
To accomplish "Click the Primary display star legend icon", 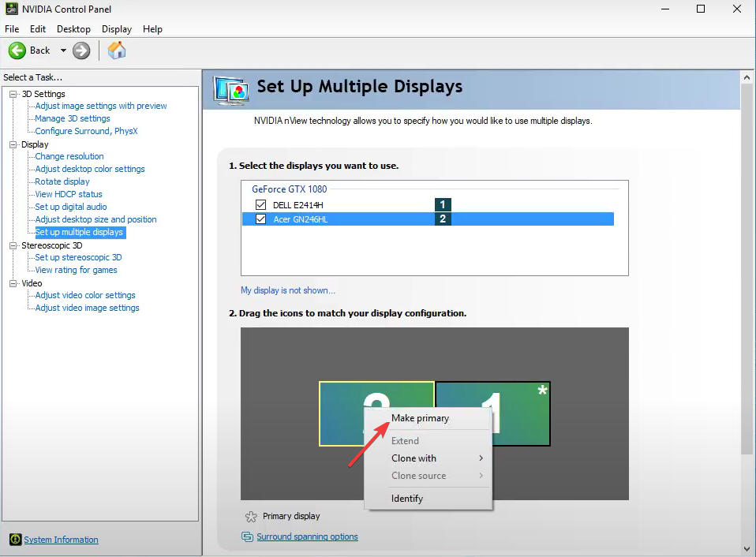I will pos(251,517).
